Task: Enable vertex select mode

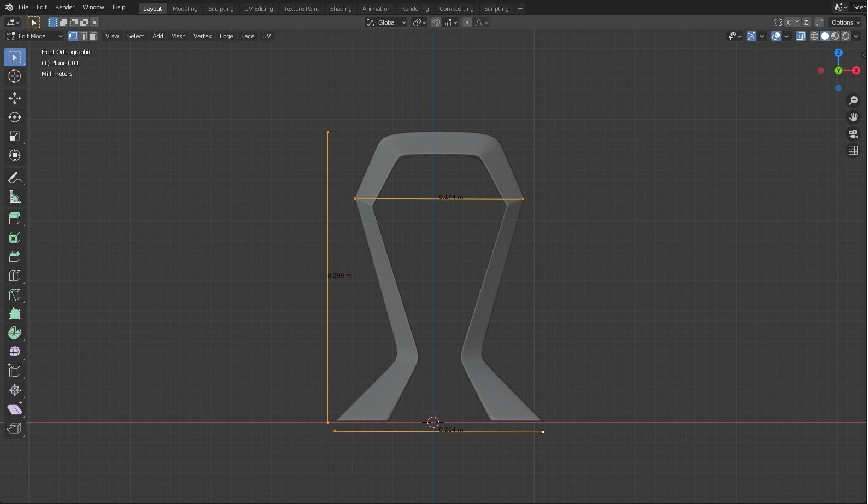Action: point(73,36)
